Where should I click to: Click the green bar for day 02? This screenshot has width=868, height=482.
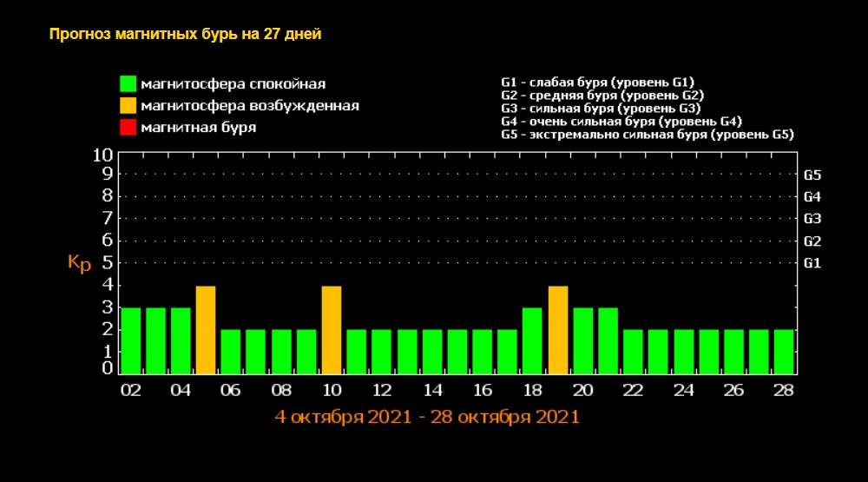coord(130,340)
